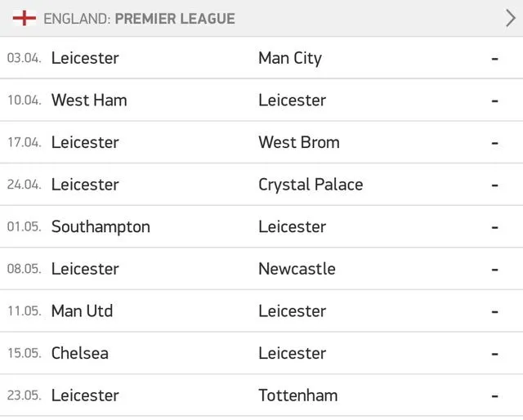
Task: Select Tottenham team name
Action: point(297,395)
